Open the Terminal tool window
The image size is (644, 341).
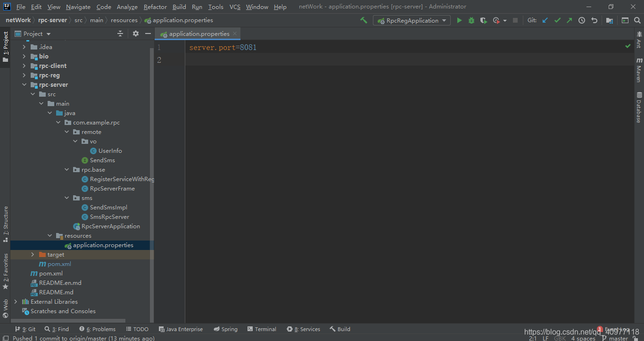pos(262,329)
